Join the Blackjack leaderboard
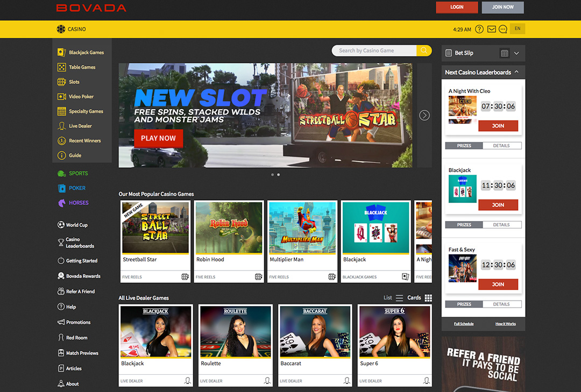This screenshot has height=392, width=581. (x=498, y=205)
